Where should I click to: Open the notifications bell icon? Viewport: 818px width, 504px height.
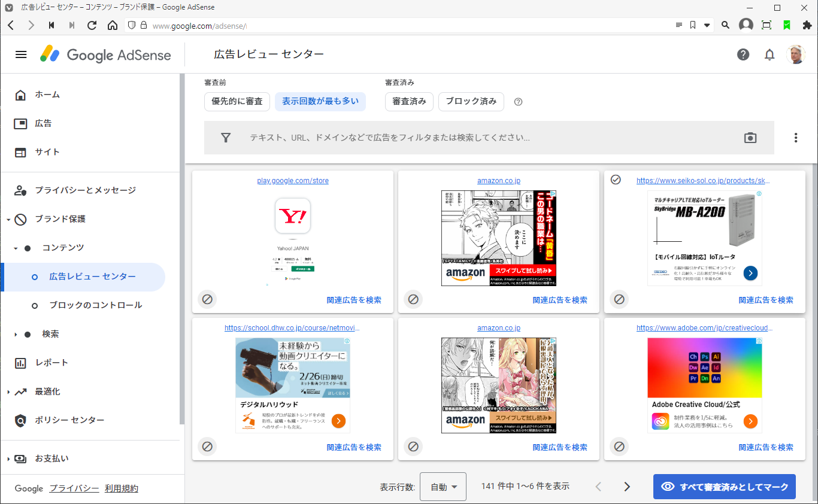click(769, 54)
